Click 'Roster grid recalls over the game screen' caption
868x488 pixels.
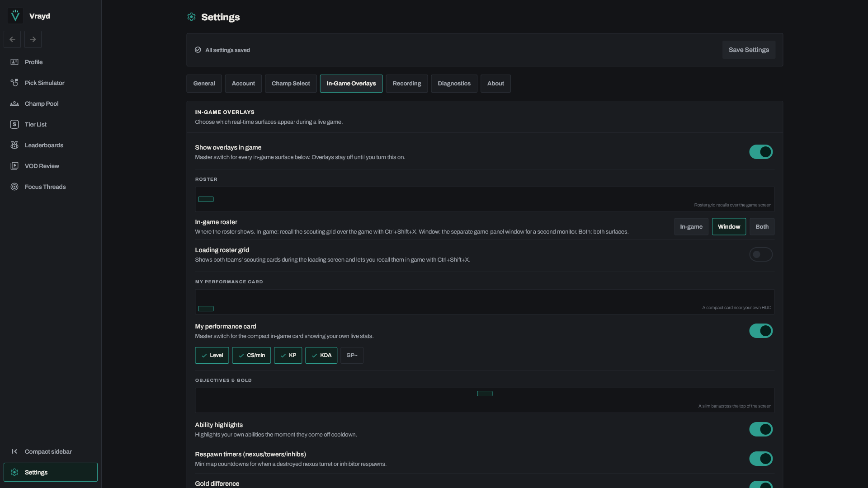(732, 205)
